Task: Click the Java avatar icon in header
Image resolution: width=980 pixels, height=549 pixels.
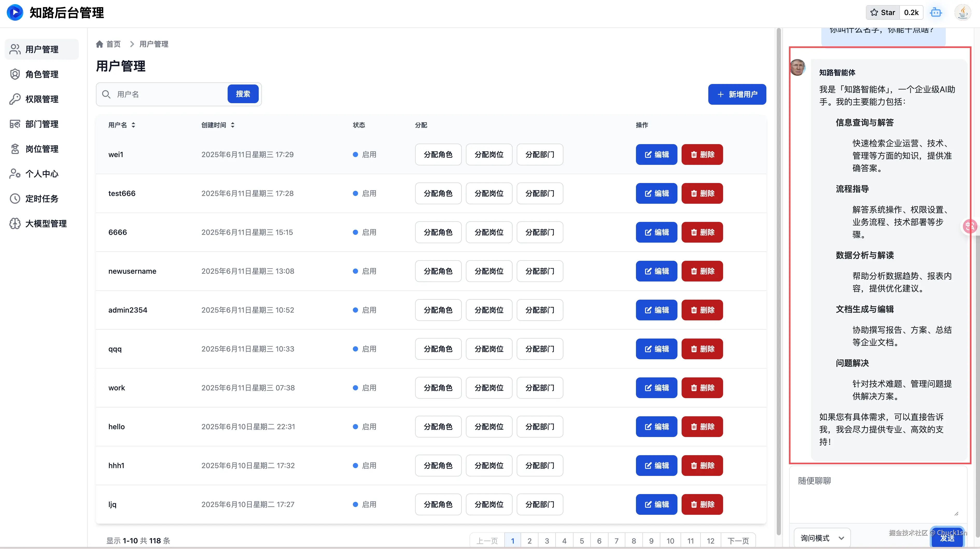Action: 962,12
